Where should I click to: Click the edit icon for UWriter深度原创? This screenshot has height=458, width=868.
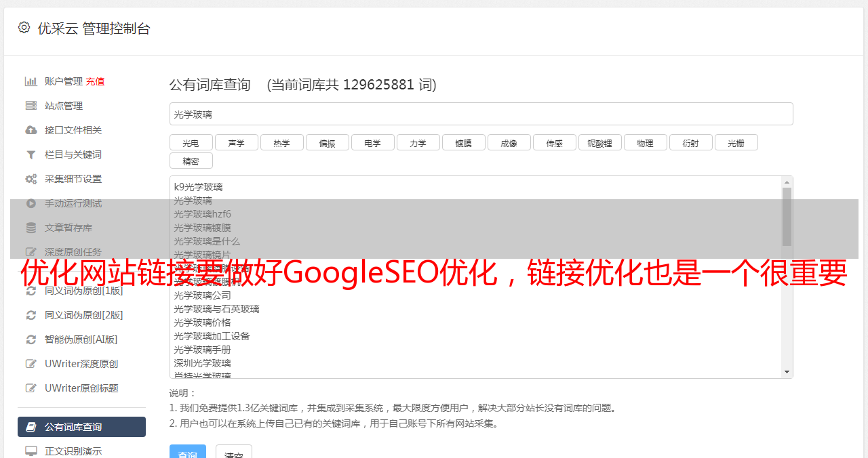31,364
